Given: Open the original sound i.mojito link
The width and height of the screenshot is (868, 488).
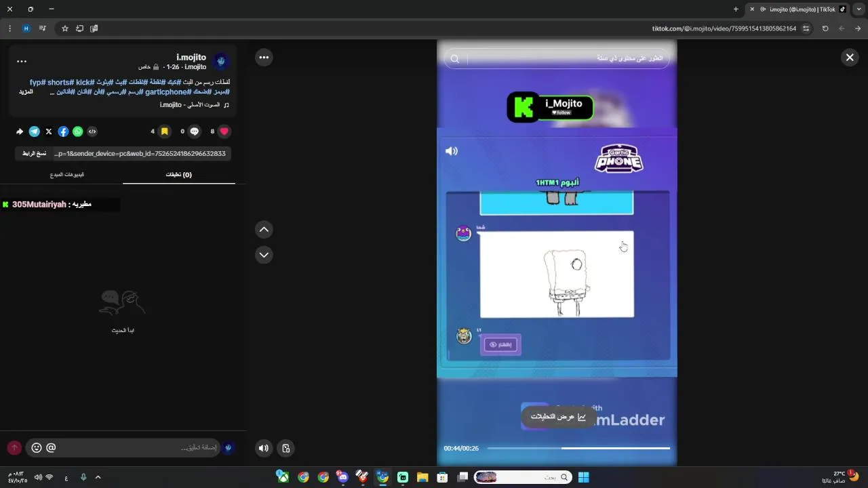Looking at the screenshot, I should pos(195,105).
